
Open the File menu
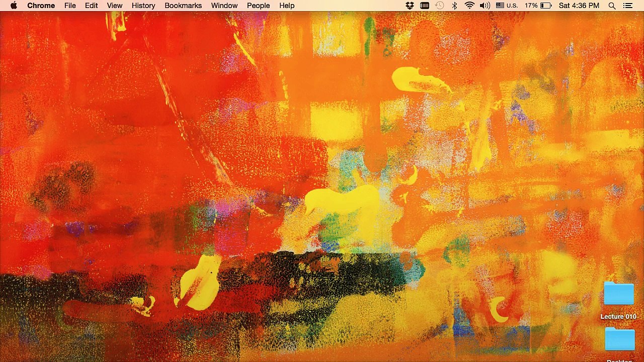(70, 6)
